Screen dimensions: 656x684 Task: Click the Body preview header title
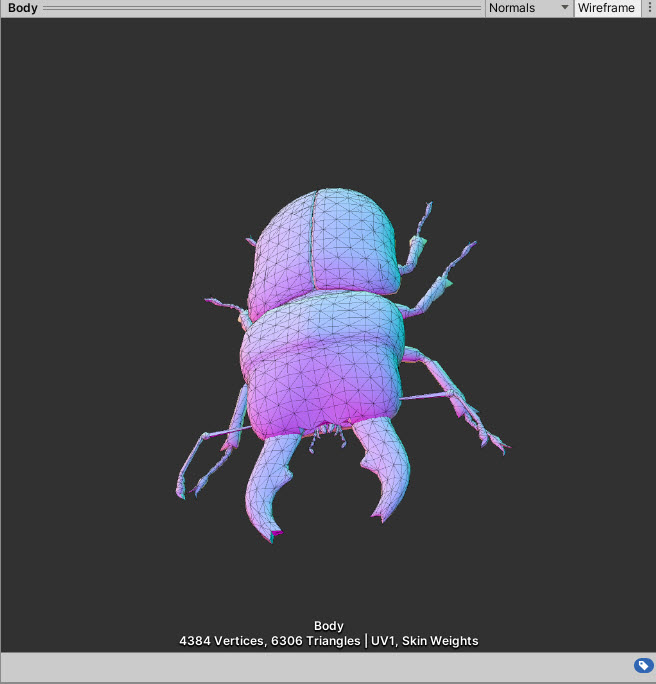23,8
